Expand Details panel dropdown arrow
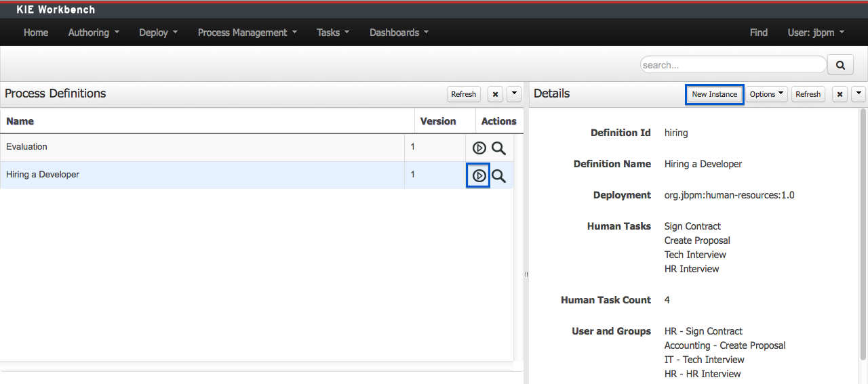 (859, 94)
